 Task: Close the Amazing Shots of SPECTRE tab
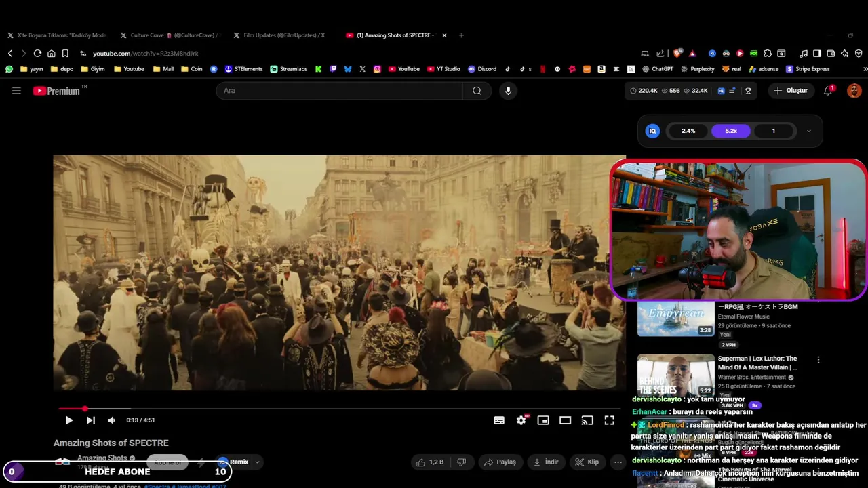coord(444,35)
